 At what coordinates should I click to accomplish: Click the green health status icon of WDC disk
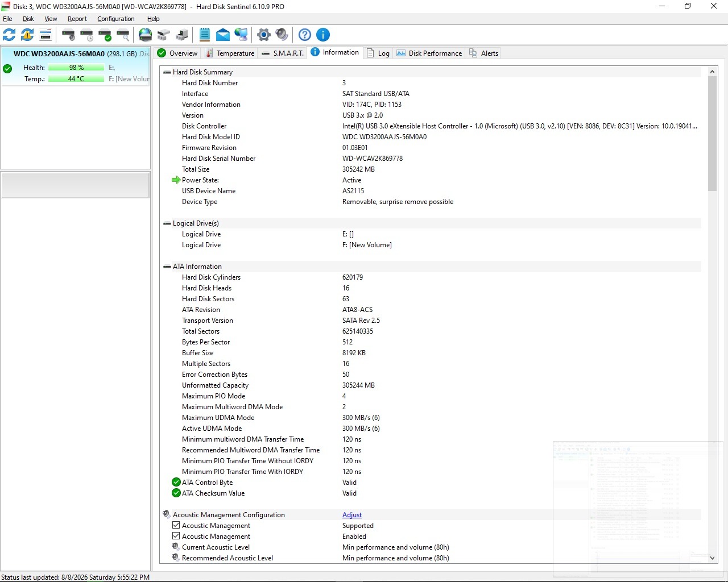7,69
